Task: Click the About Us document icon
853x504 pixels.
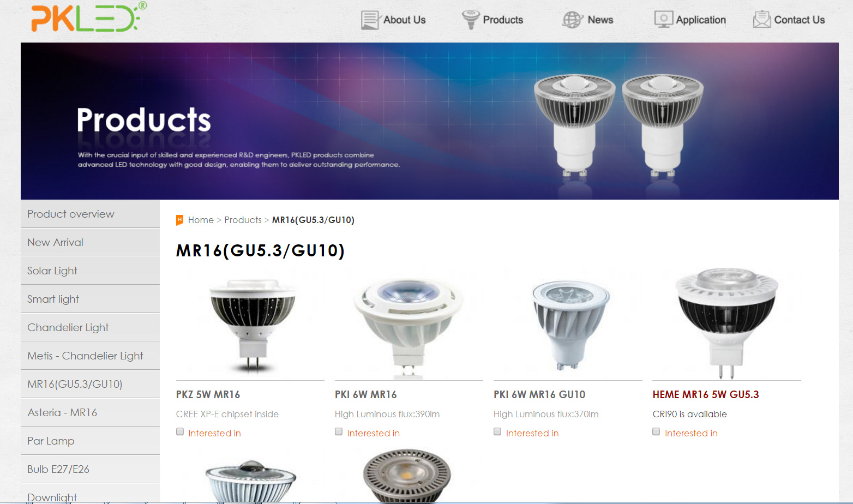Action: [x=370, y=20]
